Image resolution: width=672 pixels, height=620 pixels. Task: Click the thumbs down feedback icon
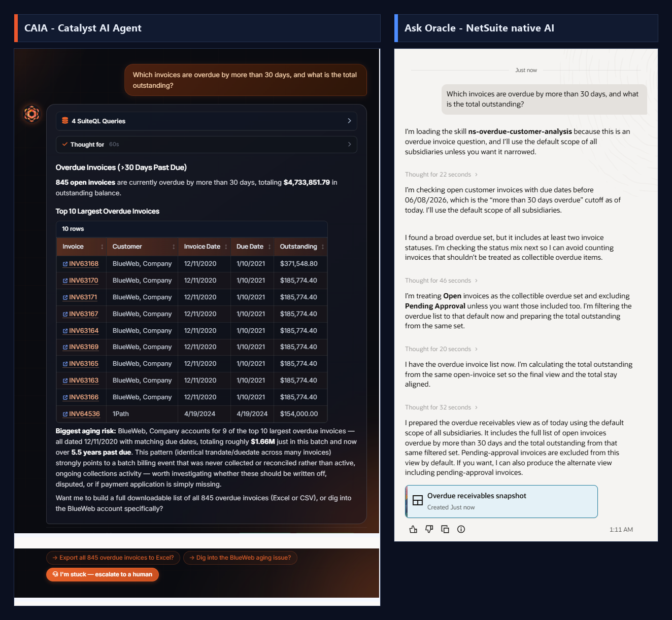429,529
